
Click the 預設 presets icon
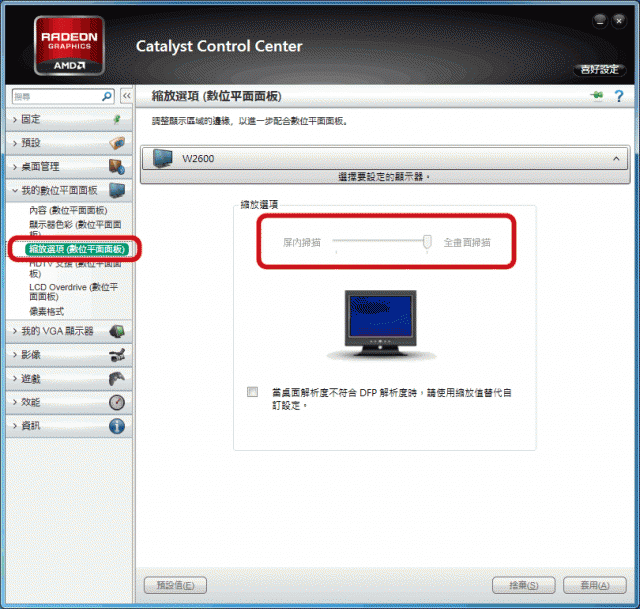[117, 143]
